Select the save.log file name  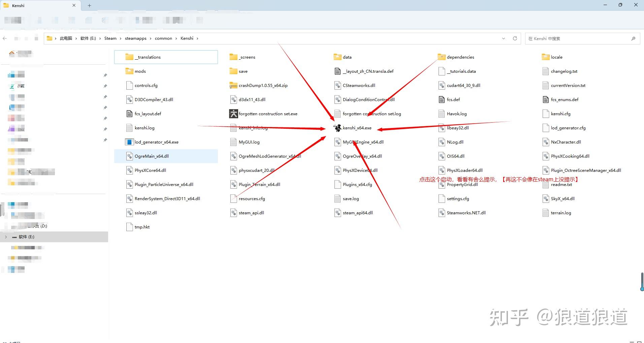point(351,199)
